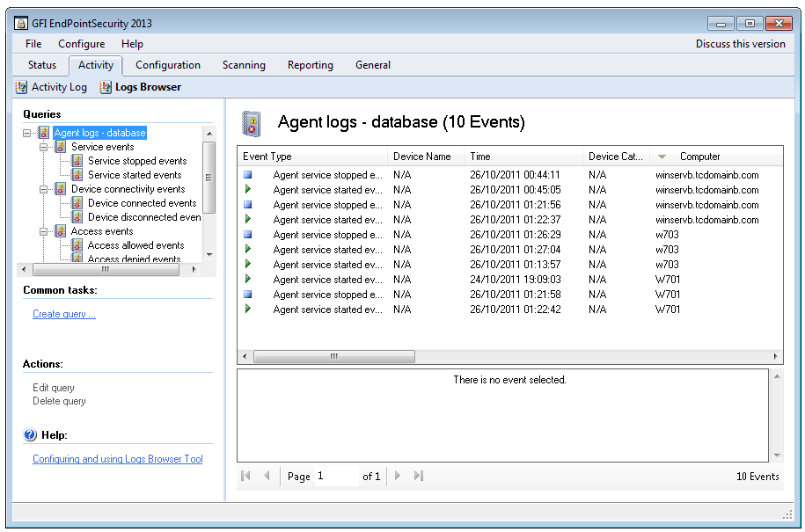Image resolution: width=805 pixels, height=532 pixels.
Task: Click the Queries tree horizontal scrollbar thumb
Action: coord(106,269)
